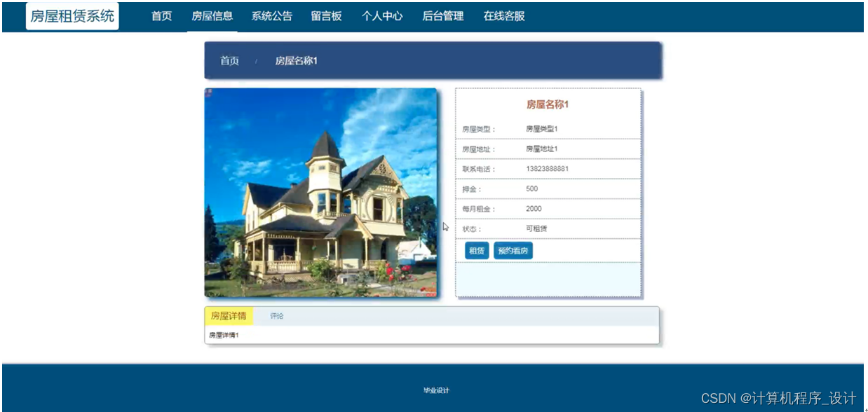Click the monthly rent value 2000
Viewport: 868px width, 412px height.
pyautogui.click(x=534, y=209)
